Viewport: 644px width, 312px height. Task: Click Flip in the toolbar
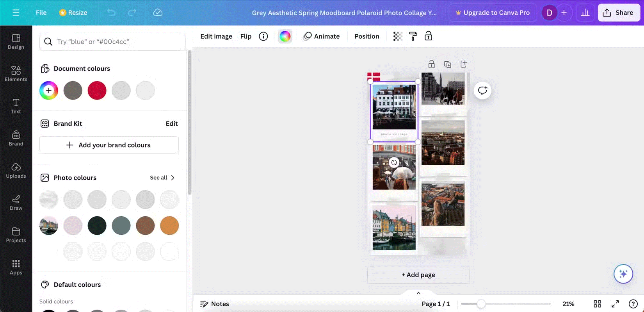click(x=246, y=36)
